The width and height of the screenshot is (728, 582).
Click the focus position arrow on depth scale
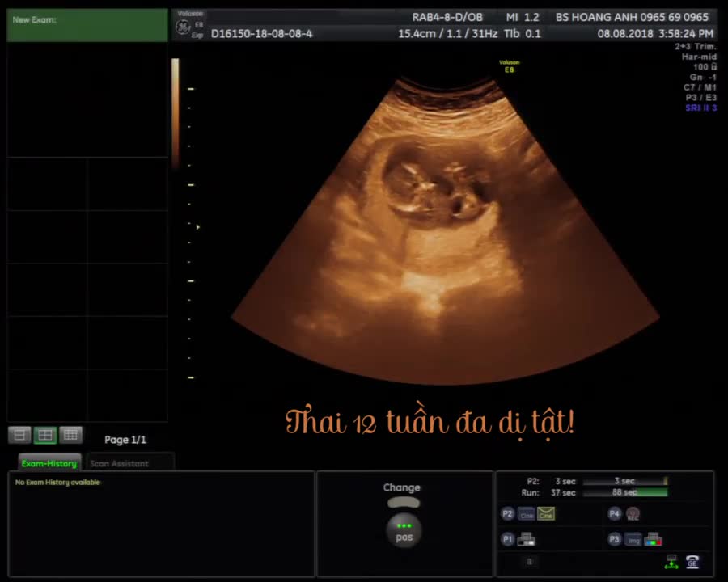pyautogui.click(x=198, y=227)
